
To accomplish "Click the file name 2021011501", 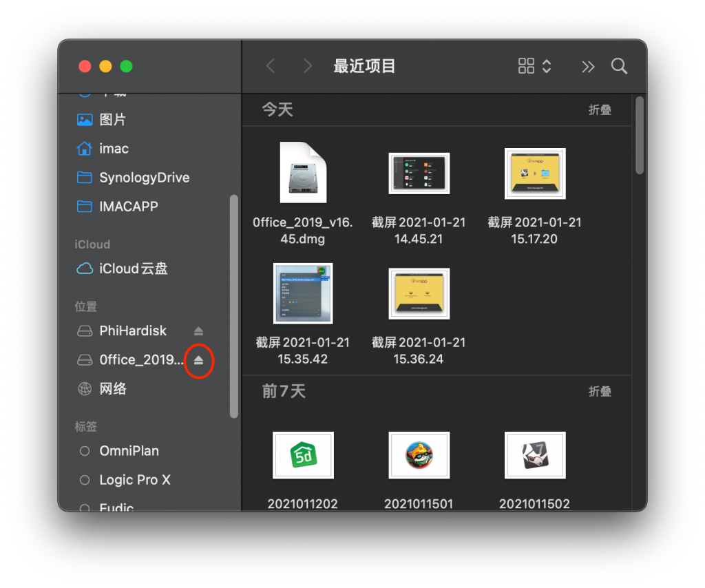I will tap(419, 504).
